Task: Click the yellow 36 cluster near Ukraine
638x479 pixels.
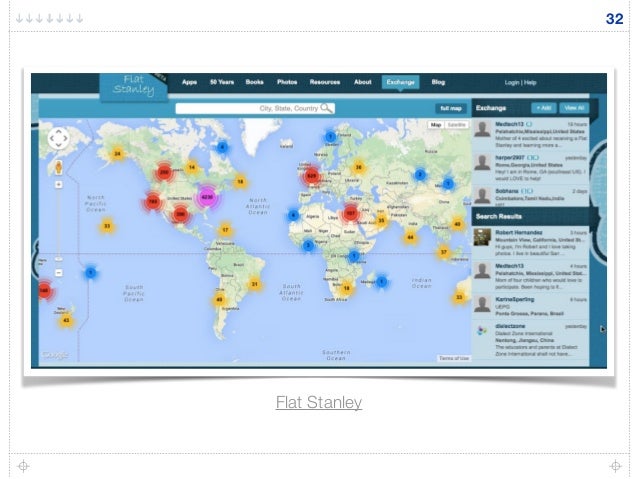Action: (x=358, y=167)
